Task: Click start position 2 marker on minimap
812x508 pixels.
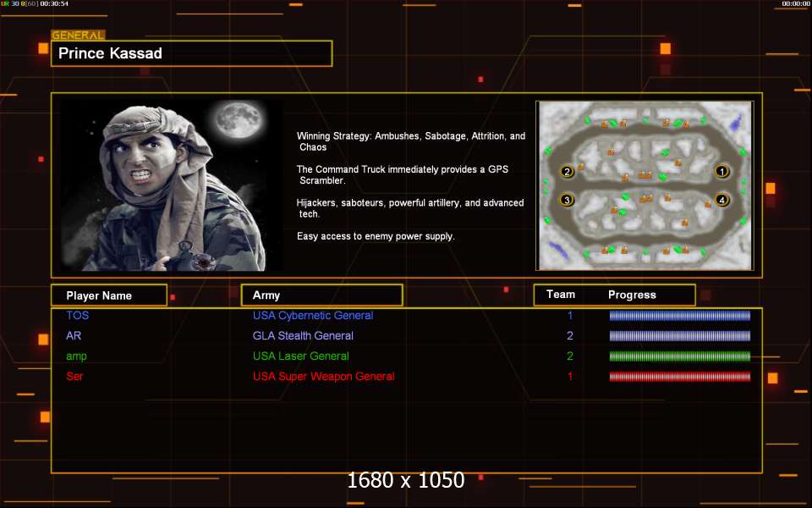Action: tap(568, 172)
